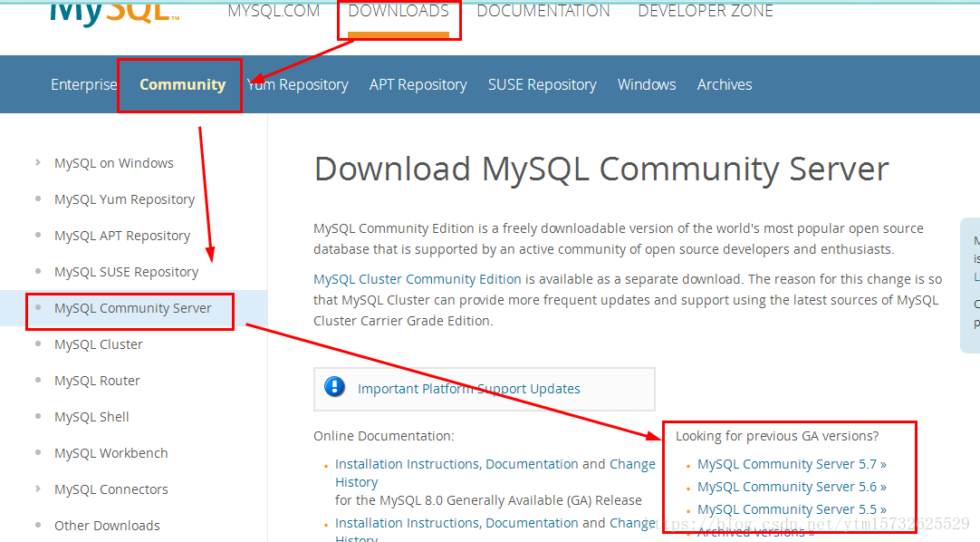Open the Archives sub-menu item

coord(725,84)
